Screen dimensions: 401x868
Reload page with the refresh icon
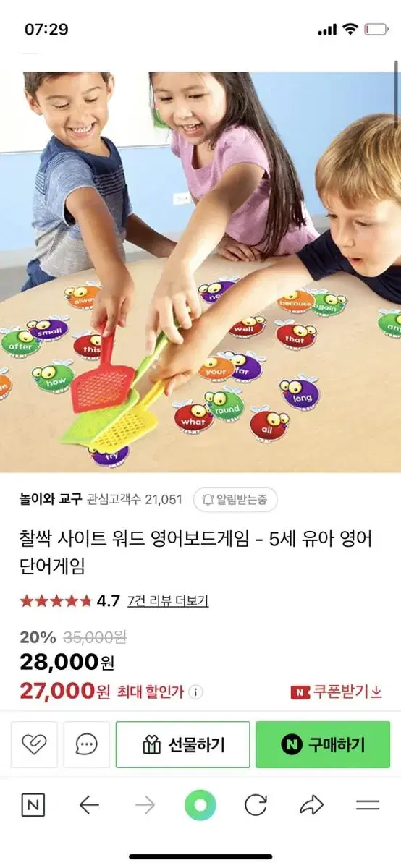(256, 805)
